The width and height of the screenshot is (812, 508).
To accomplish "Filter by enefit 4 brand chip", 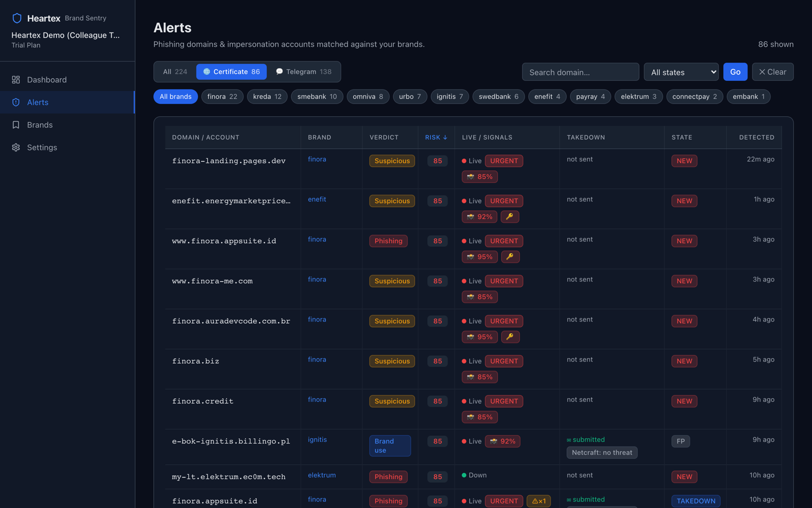I will click(547, 97).
